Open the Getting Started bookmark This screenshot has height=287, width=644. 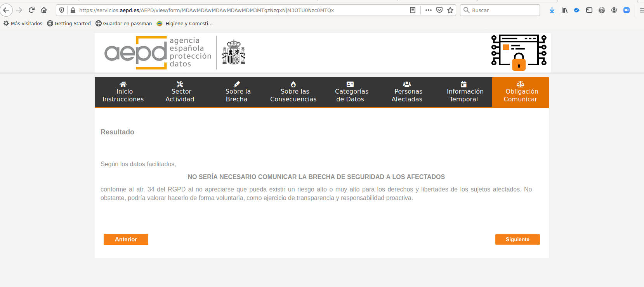(x=69, y=23)
